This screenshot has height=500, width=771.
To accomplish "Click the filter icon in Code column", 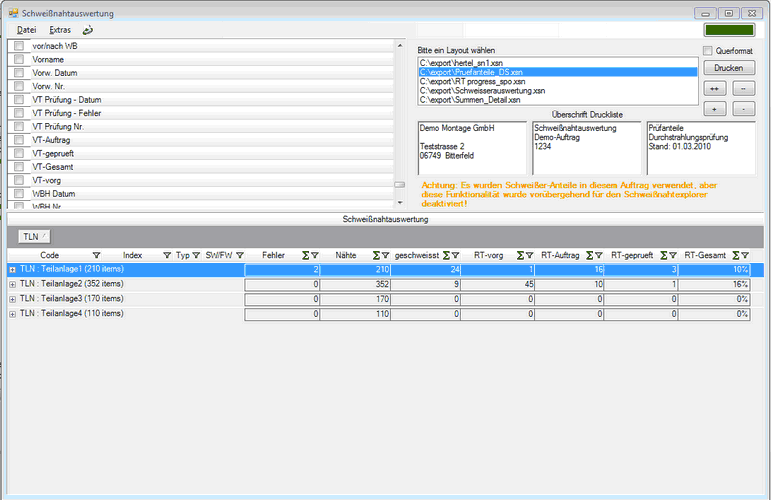I will 96,256.
